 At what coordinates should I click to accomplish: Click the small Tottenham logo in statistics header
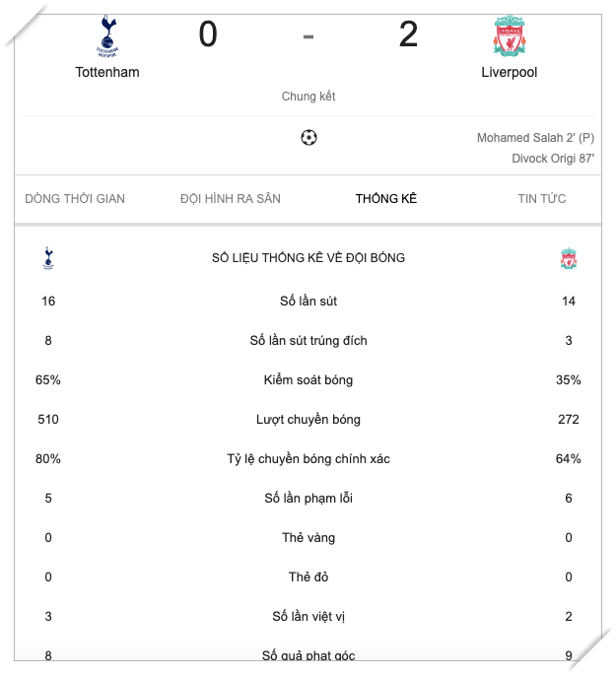(x=48, y=258)
